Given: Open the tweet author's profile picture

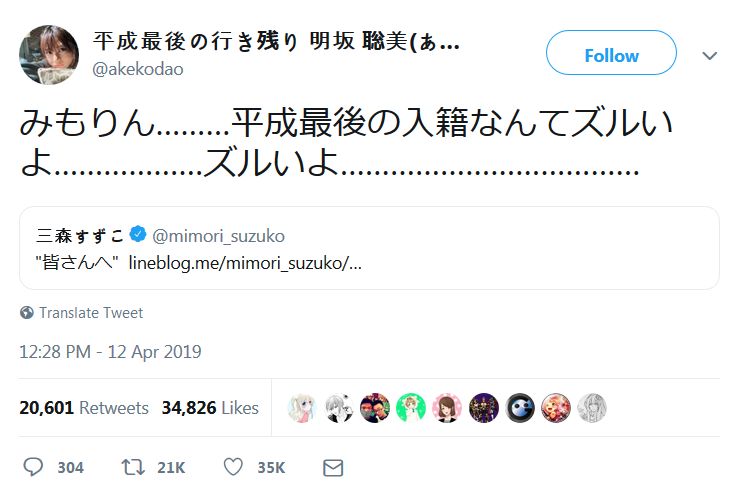Looking at the screenshot, I should pos(49,56).
